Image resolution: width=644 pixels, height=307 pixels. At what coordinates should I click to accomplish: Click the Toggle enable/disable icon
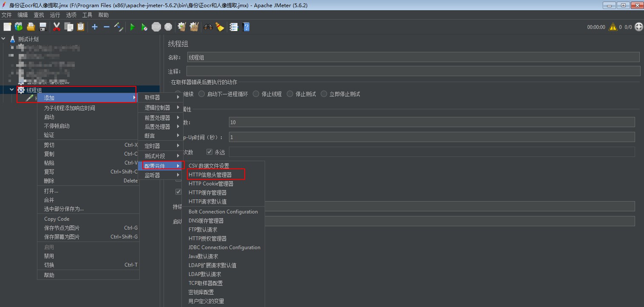tap(119, 27)
